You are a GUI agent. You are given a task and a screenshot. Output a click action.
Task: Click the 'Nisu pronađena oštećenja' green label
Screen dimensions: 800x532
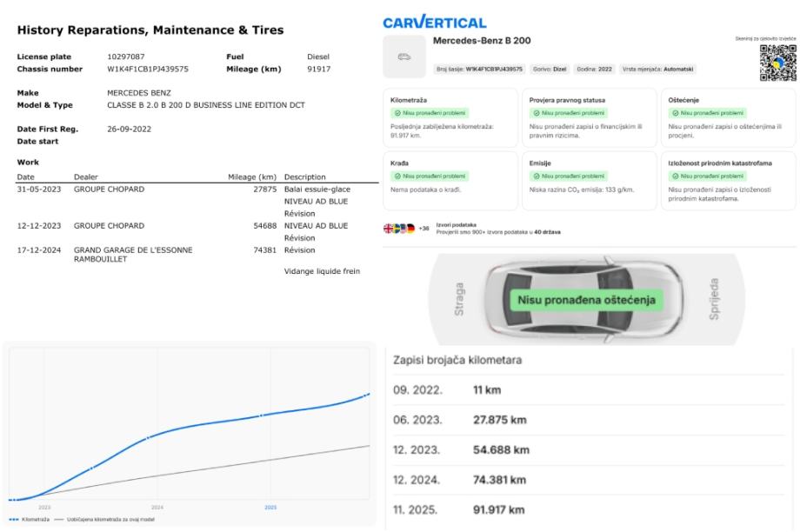[586, 300]
